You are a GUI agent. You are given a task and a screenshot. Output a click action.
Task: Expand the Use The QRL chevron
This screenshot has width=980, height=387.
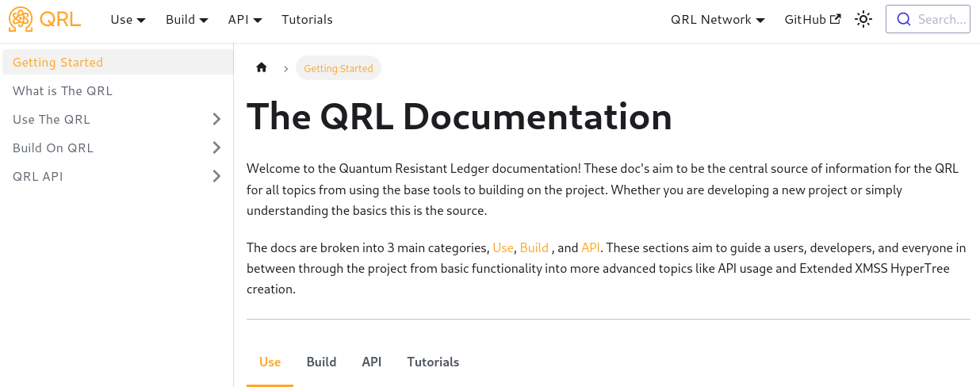tap(216, 119)
